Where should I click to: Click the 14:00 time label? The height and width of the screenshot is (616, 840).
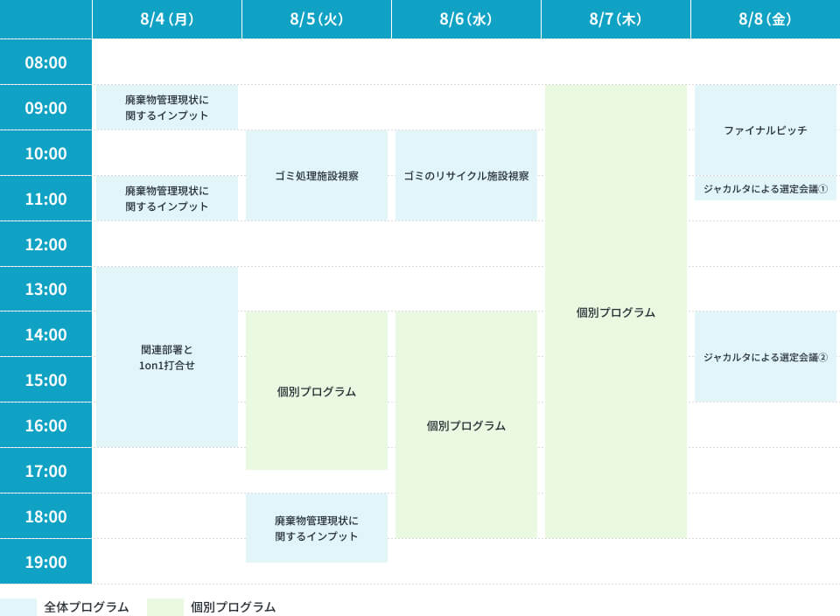coord(45,335)
